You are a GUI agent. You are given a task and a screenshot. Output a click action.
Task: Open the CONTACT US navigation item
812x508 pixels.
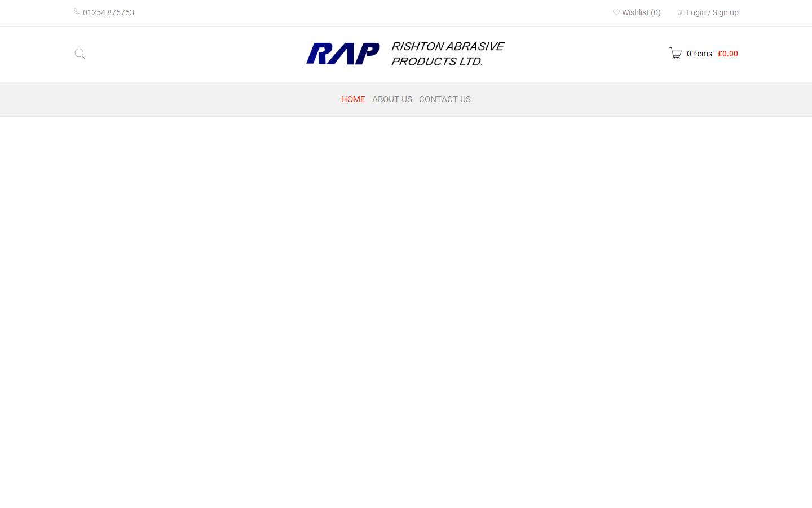(445, 99)
